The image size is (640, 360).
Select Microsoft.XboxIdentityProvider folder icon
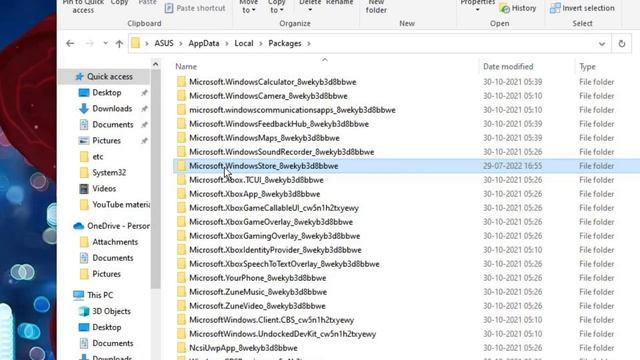[x=181, y=250]
